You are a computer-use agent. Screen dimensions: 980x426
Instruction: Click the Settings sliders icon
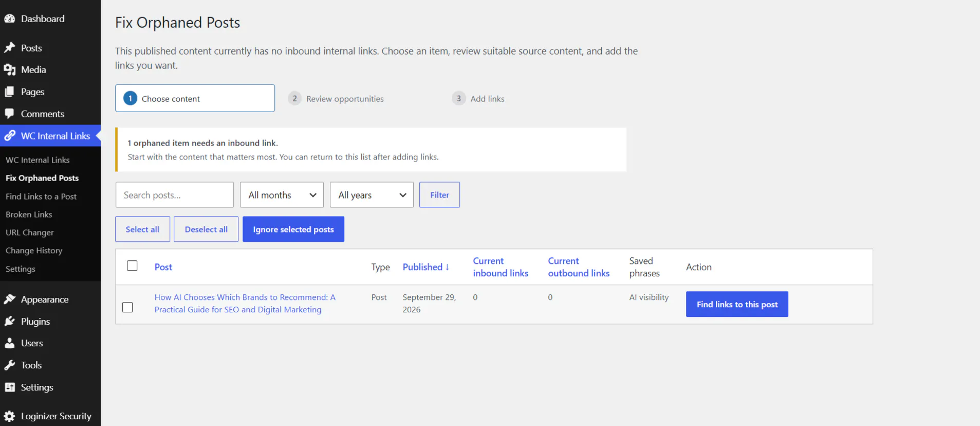click(x=10, y=387)
